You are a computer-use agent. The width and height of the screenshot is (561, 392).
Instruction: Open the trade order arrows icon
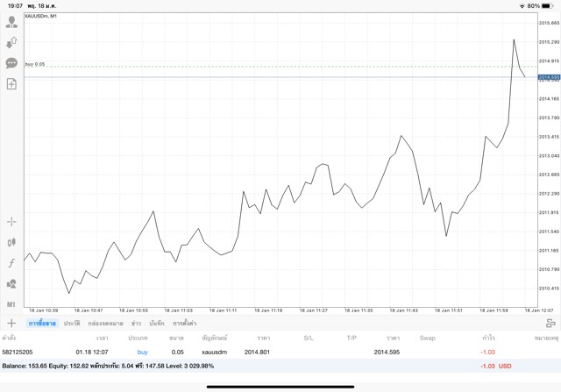point(11,42)
